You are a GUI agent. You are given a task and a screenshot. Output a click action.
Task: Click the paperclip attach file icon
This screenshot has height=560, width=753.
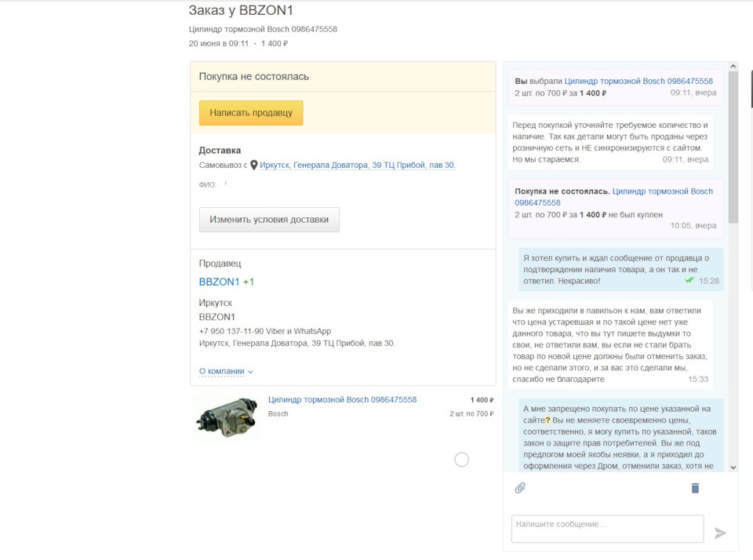coord(519,488)
